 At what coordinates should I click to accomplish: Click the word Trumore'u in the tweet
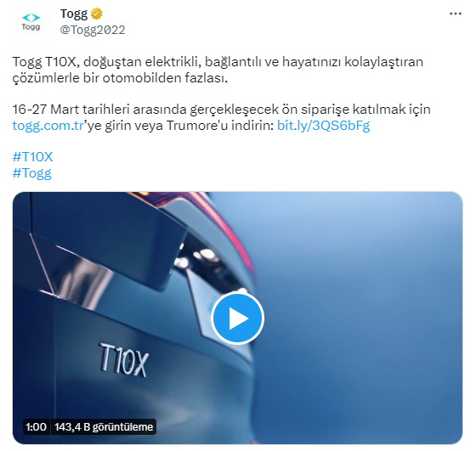point(197,126)
